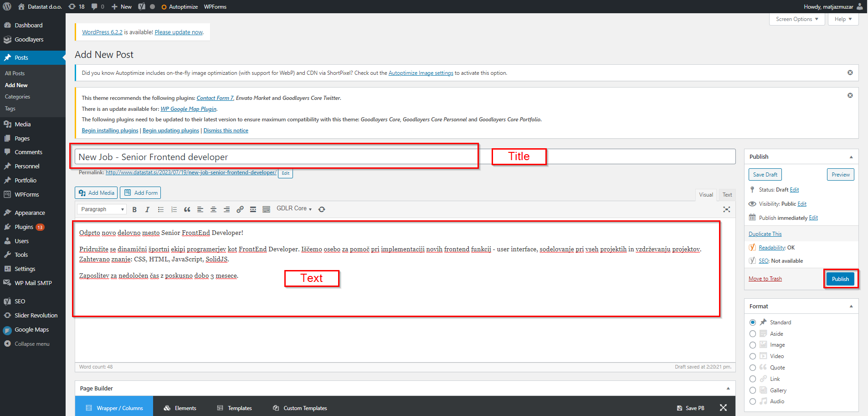868x416 pixels.
Task: Switch to the Text editor tab
Action: click(727, 195)
